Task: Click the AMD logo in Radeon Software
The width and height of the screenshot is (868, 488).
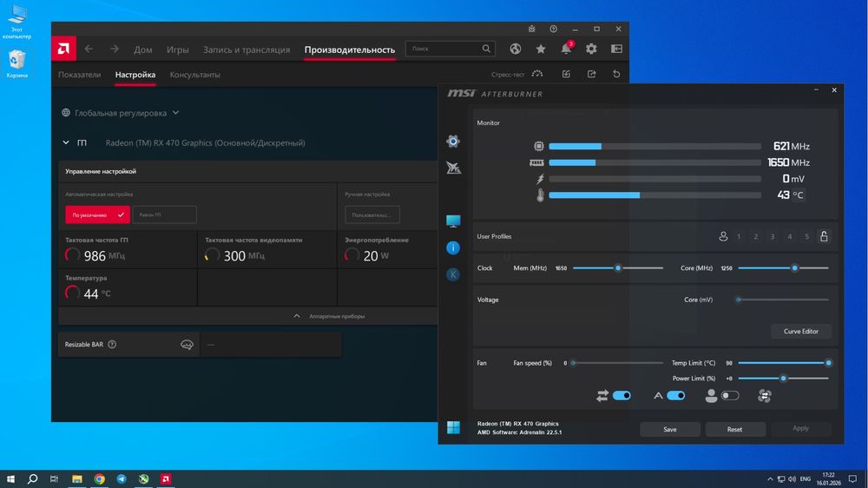Action: click(x=63, y=49)
